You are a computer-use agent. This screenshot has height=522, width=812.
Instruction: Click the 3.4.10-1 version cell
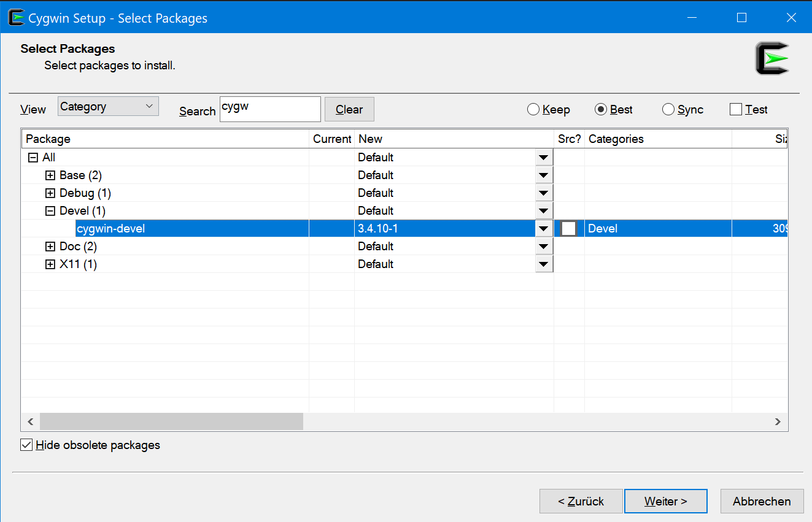coord(445,229)
